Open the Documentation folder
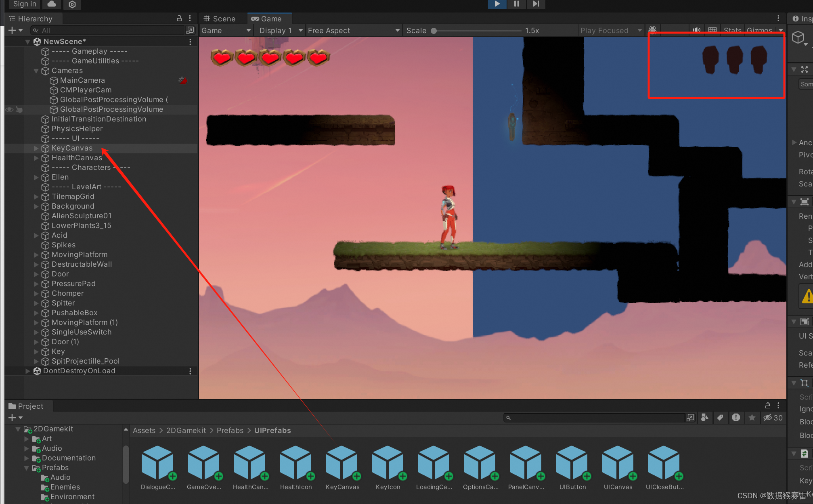This screenshot has width=813, height=504. pos(64,458)
